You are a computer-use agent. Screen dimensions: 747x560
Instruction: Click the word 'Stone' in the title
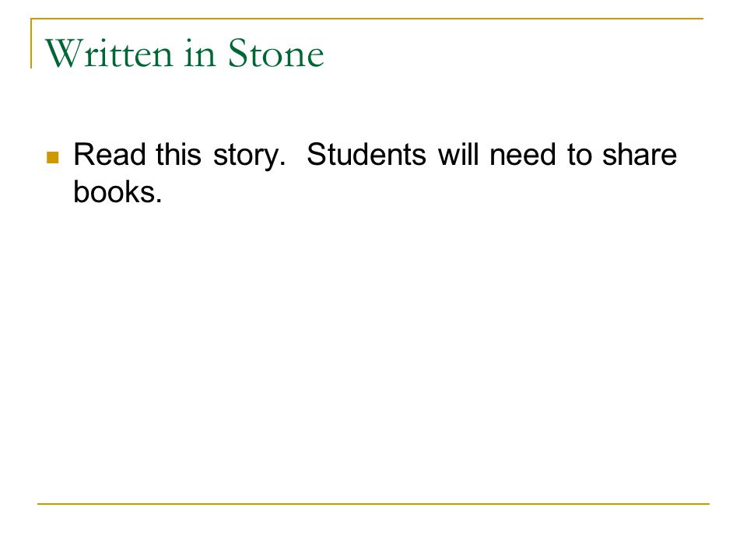point(275,54)
